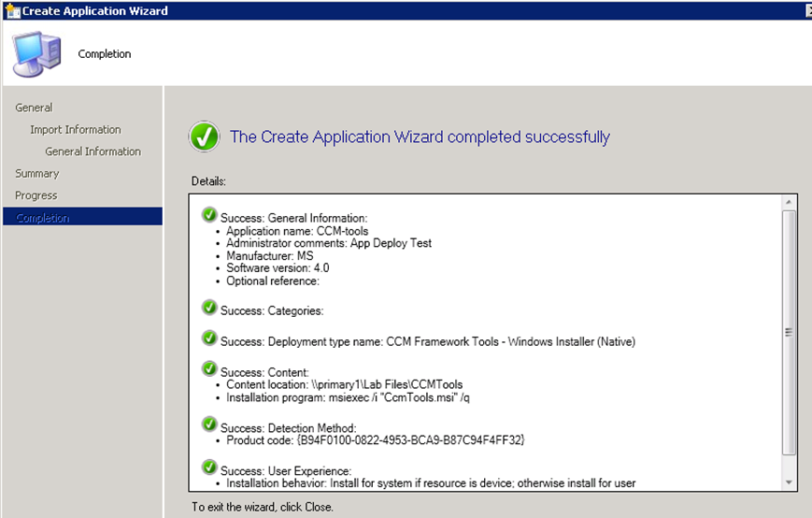Select Import Information step in sidebar
This screenshot has height=518, width=812.
pyautogui.click(x=76, y=129)
